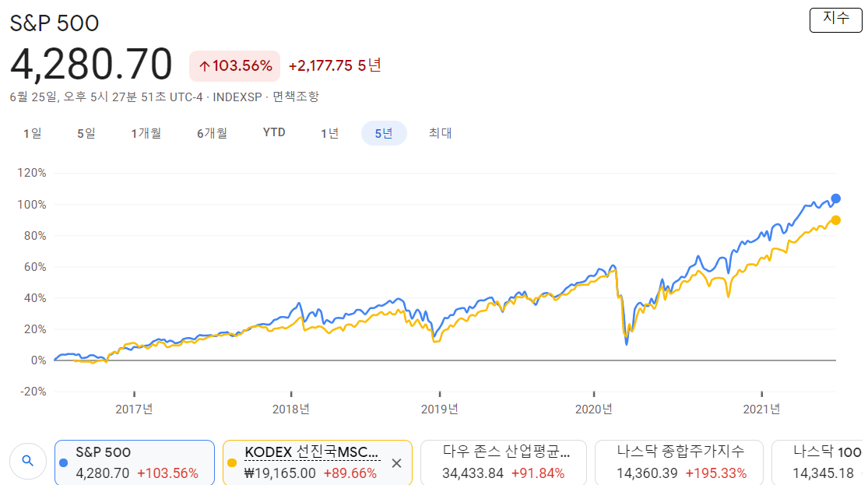868x485 pixels.
Task: Click the -20% y-axis label
Action: coord(33,392)
